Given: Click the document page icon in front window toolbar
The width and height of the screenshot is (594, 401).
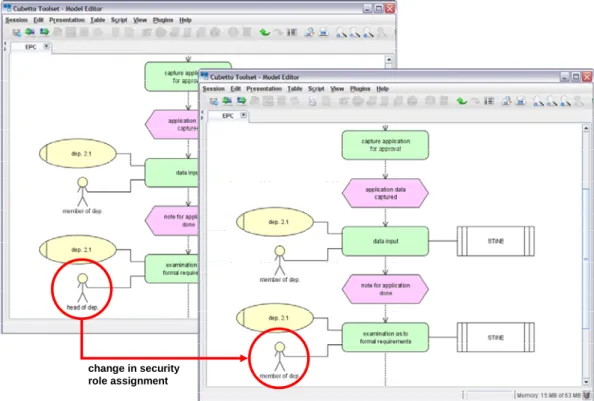Looking at the screenshot, I should click(313, 101).
